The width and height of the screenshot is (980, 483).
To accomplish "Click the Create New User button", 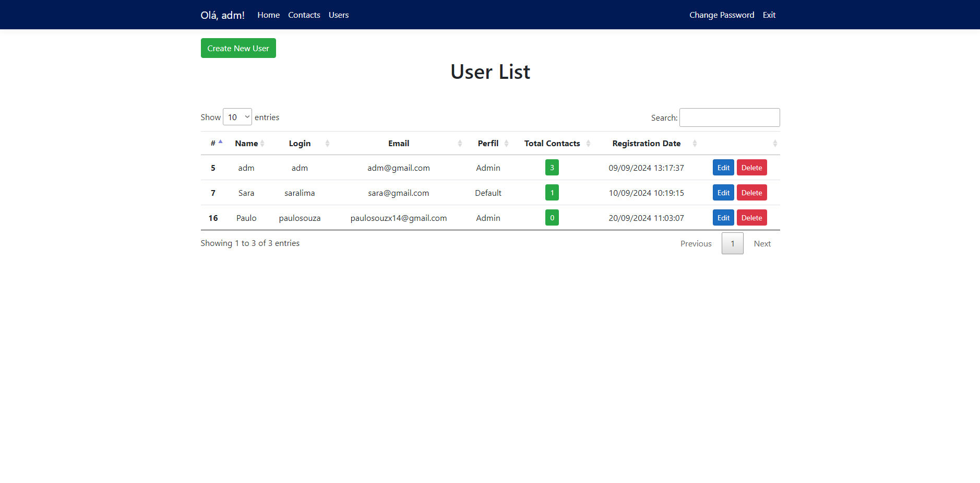I will coord(238,48).
